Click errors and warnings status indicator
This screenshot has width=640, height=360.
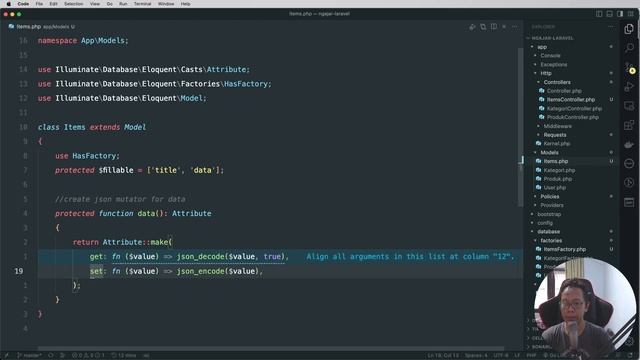point(88,356)
